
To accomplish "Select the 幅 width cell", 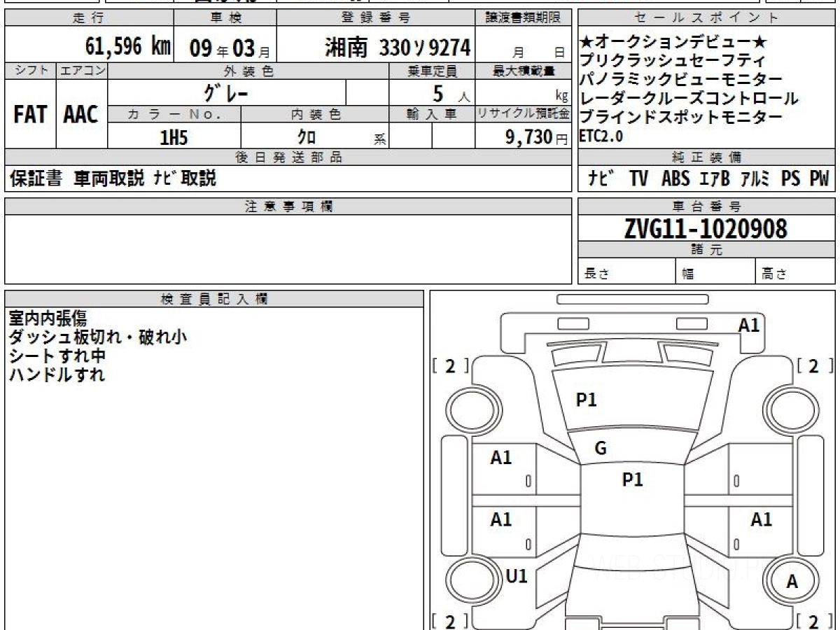I will tap(715, 272).
